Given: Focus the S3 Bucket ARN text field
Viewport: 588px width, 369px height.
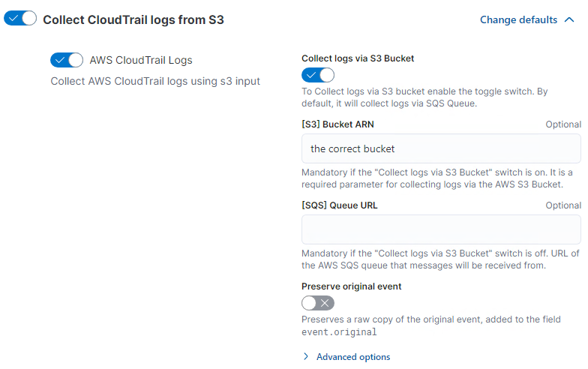Looking at the screenshot, I should [x=440, y=148].
